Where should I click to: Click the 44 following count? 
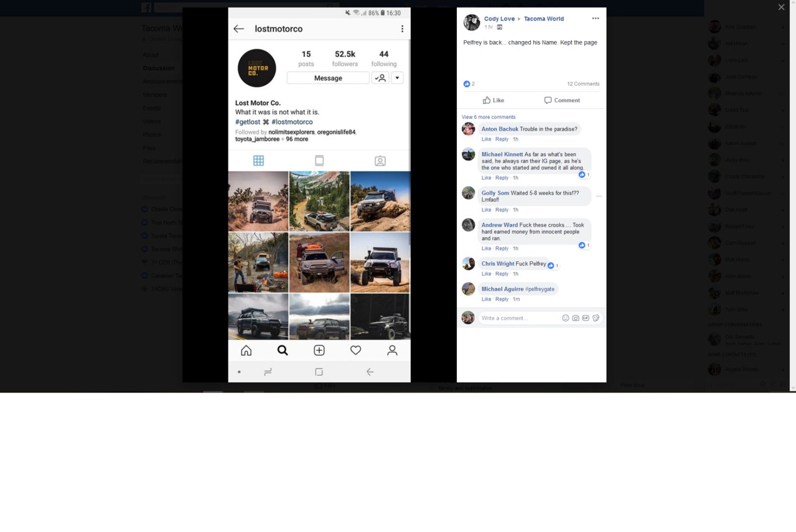384,58
